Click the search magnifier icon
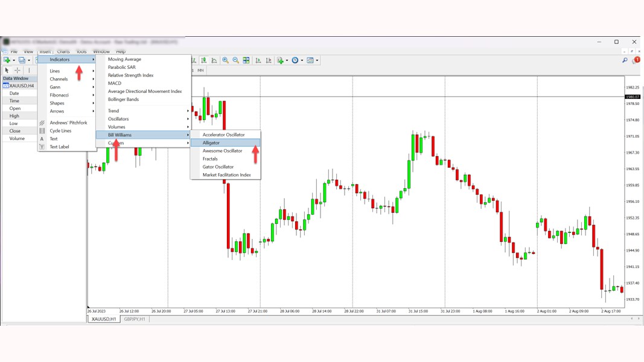The width and height of the screenshot is (644, 362). tap(625, 60)
